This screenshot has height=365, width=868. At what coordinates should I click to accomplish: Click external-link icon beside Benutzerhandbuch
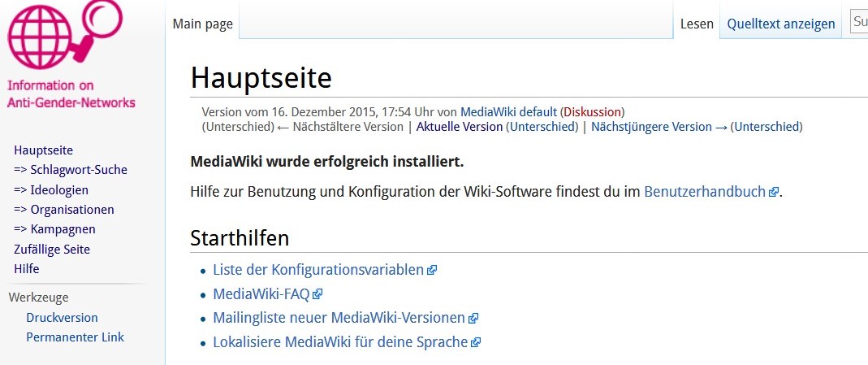(774, 193)
